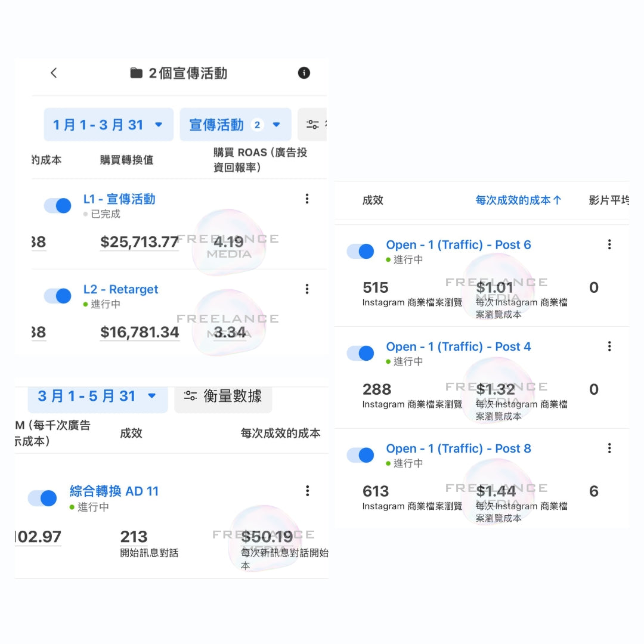Open three-dot menu for Traffic Post 4
The width and height of the screenshot is (644, 644).
609,346
